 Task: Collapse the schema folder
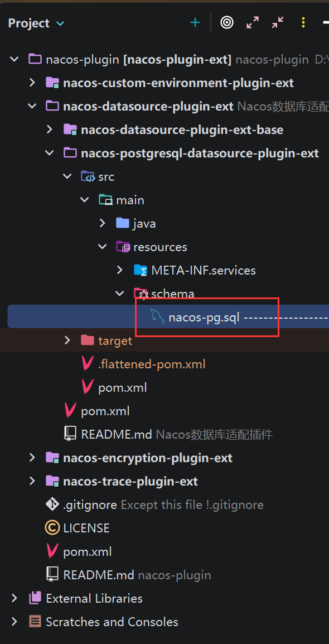[x=120, y=293]
